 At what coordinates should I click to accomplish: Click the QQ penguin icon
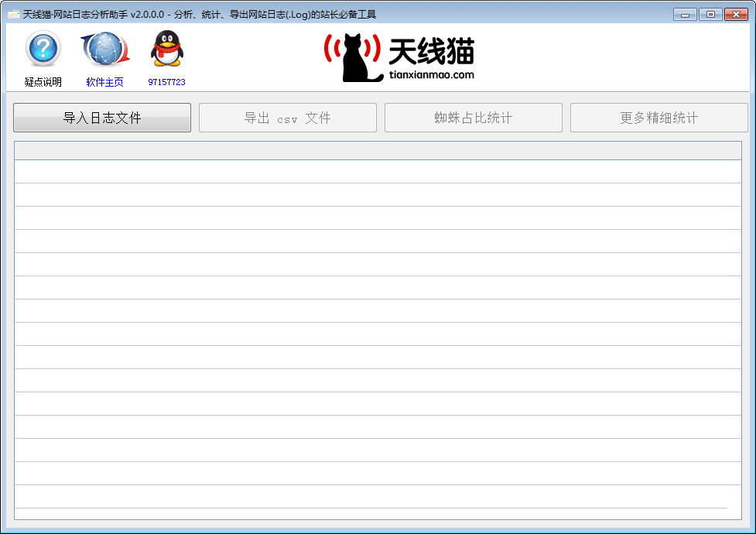point(167,48)
